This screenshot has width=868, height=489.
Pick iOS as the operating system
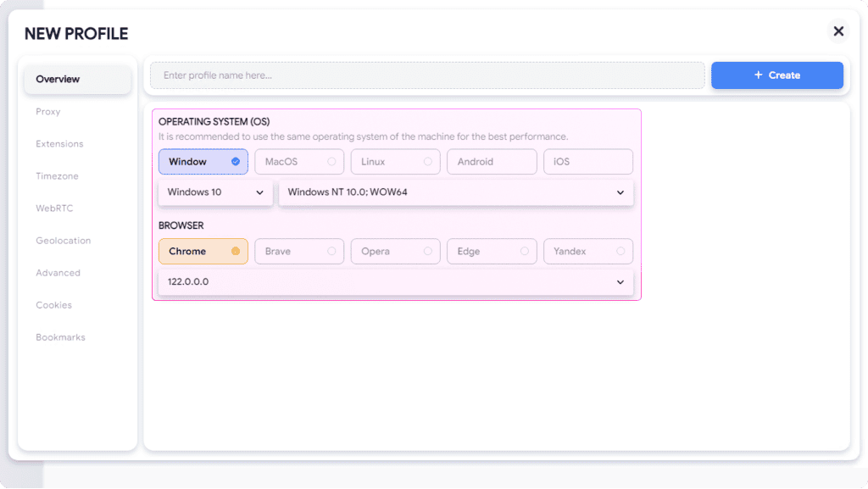point(587,162)
